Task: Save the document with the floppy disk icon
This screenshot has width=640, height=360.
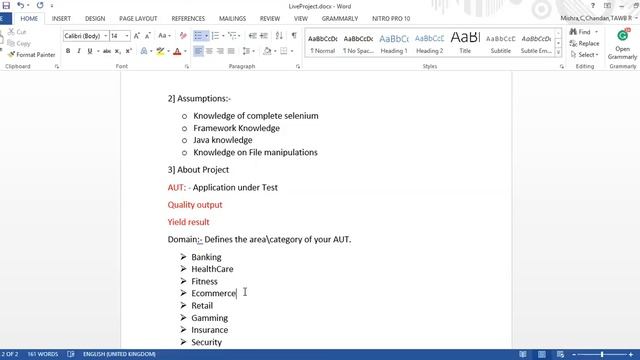Action: (6, 6)
